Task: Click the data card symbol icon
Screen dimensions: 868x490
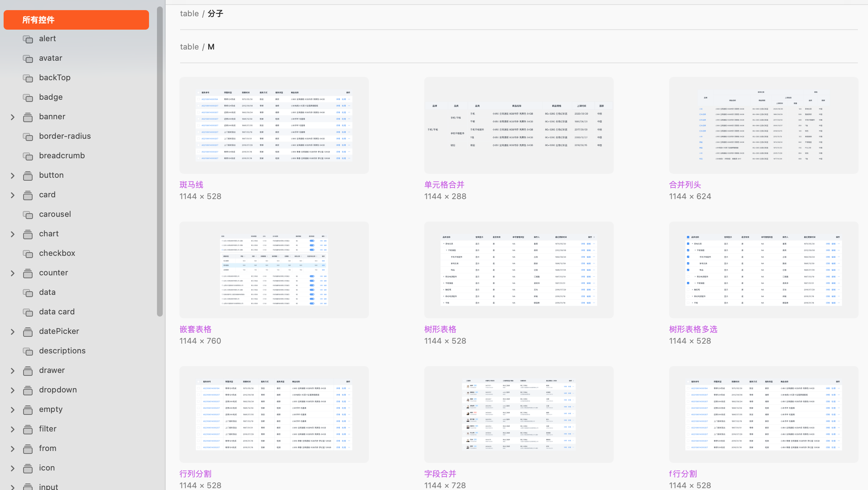Action: point(28,312)
